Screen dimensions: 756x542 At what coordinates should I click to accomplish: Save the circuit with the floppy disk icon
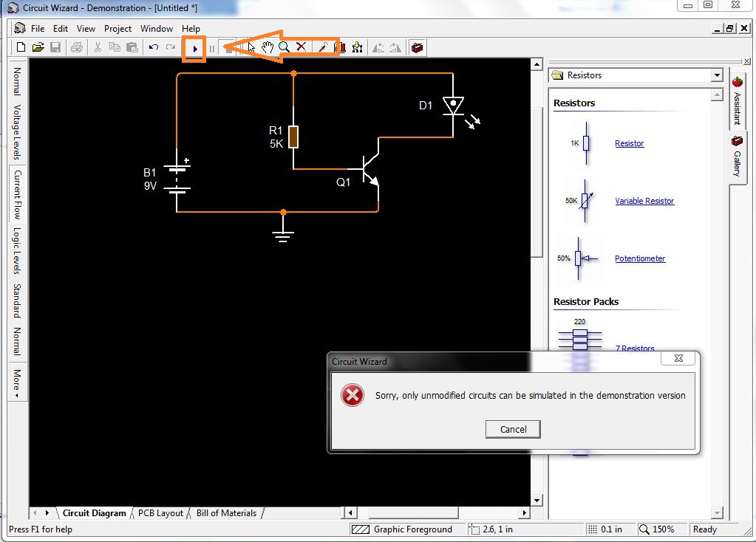click(55, 47)
